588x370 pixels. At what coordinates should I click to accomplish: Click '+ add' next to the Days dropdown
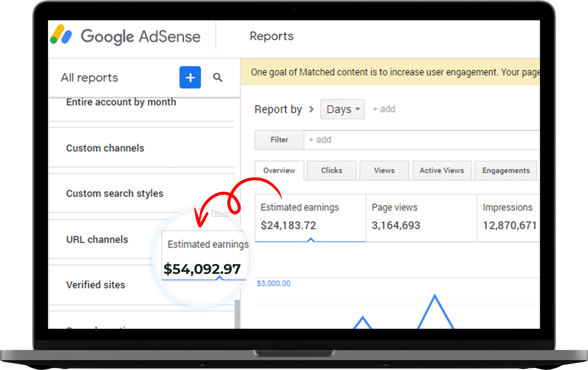point(384,109)
